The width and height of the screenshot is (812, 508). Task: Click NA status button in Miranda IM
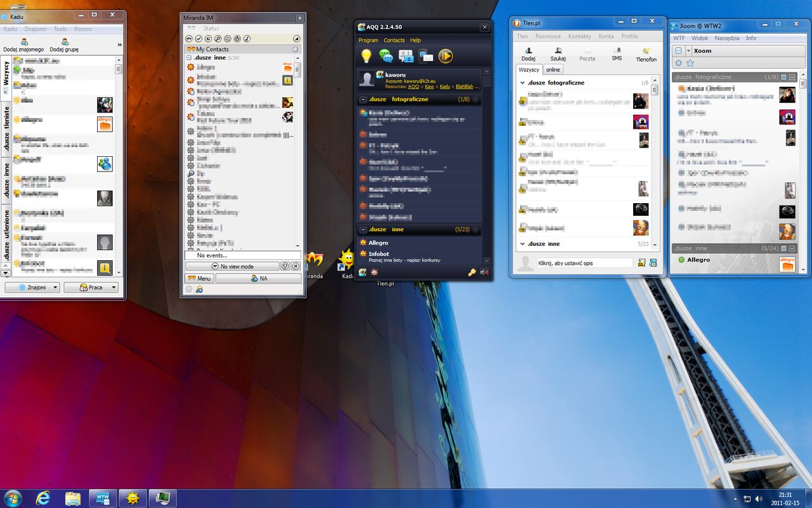[259, 278]
